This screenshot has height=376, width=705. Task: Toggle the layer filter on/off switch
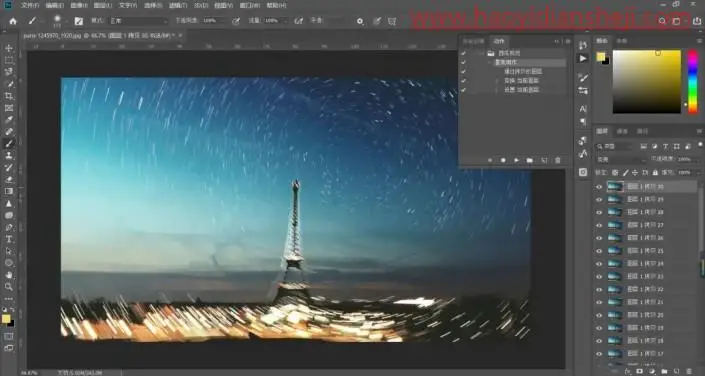[701, 145]
